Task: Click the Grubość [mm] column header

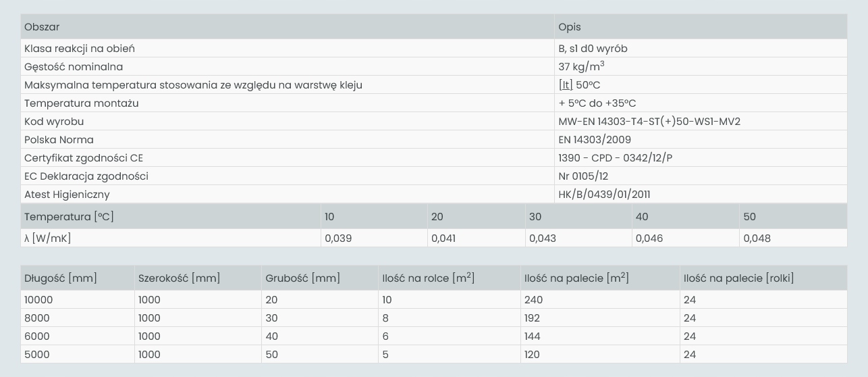Action: [x=320, y=278]
